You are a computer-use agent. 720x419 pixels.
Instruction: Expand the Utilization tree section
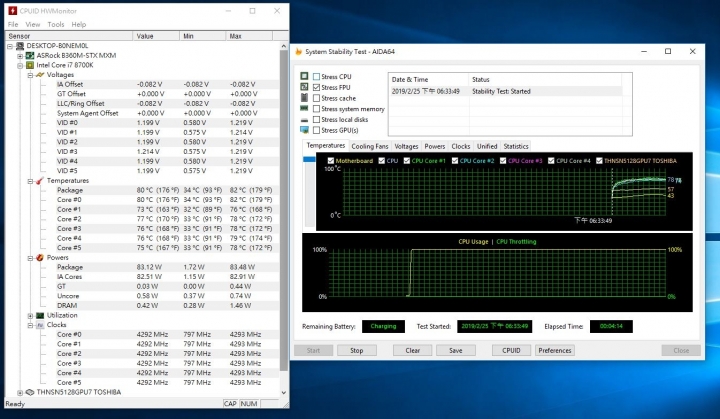[x=30, y=316]
